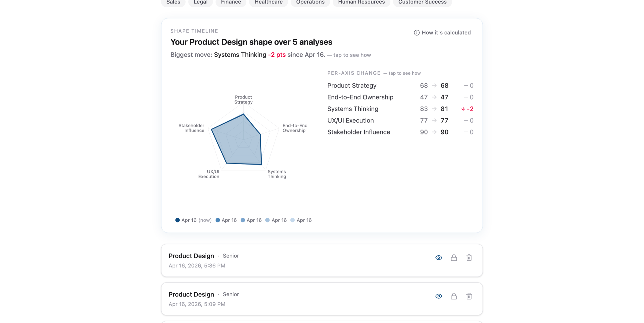The image size is (644, 323).
Task: Expand the Product Strategy per-axis row
Action: click(400, 85)
